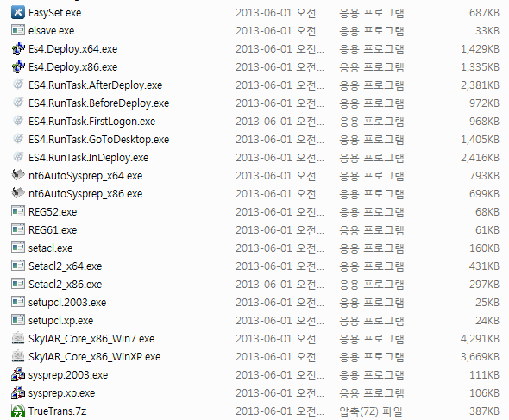Viewport: 509px width, 420px height.
Task: Click the TrueTrans.7z archive icon
Action: click(x=18, y=411)
